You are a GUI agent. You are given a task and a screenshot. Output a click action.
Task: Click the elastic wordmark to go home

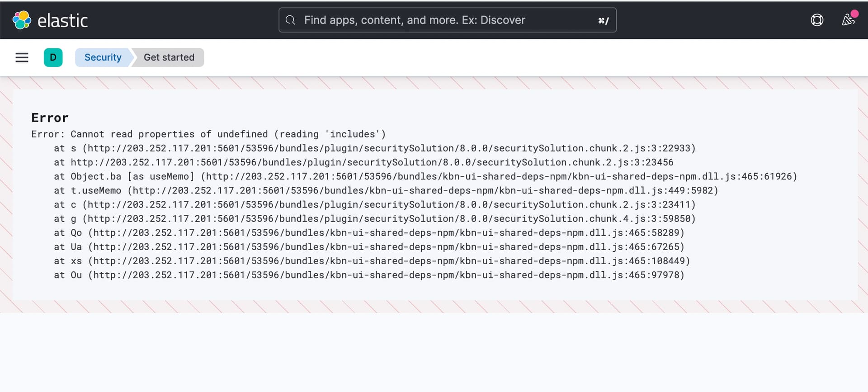62,21
